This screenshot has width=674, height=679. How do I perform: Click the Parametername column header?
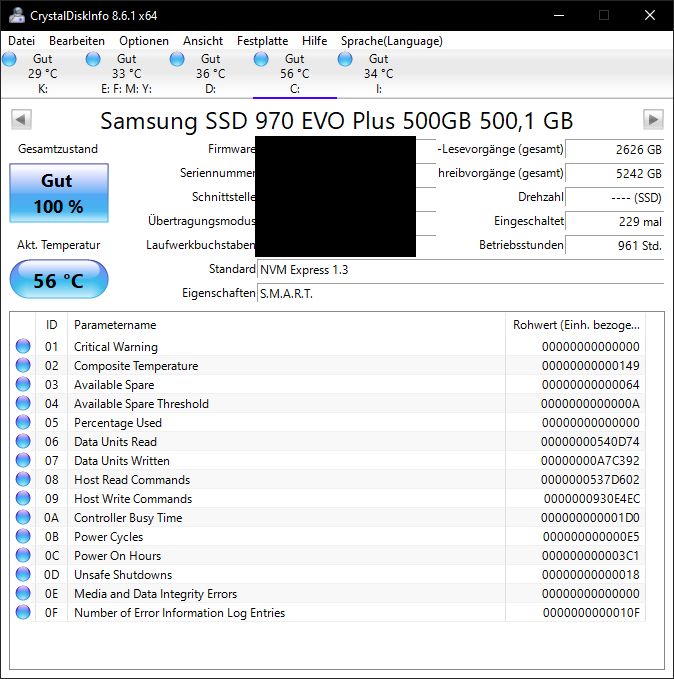(286, 325)
